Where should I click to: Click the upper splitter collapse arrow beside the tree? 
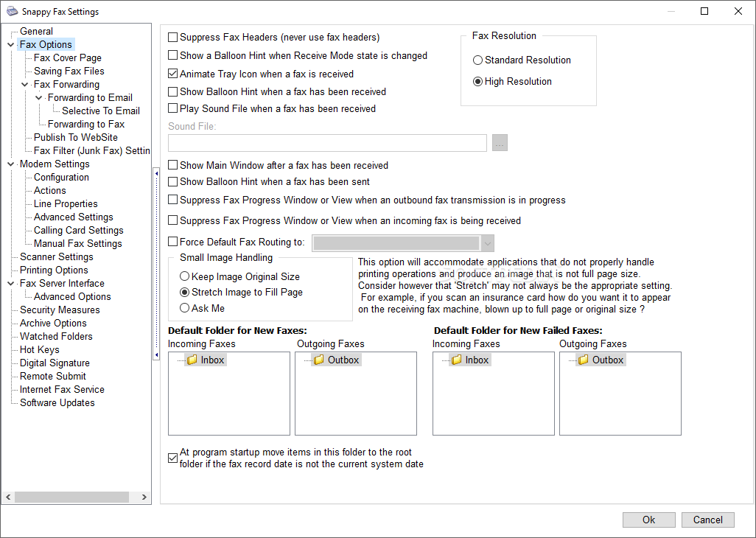point(156,172)
